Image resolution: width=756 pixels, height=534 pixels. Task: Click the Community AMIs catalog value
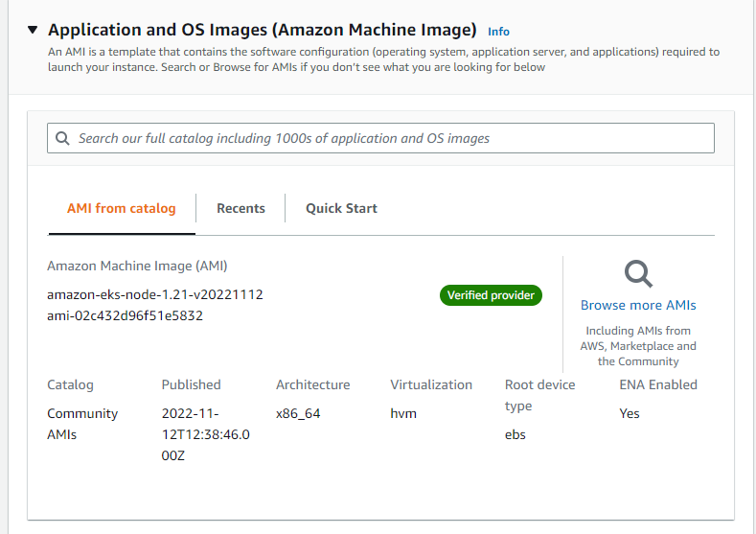coord(82,424)
